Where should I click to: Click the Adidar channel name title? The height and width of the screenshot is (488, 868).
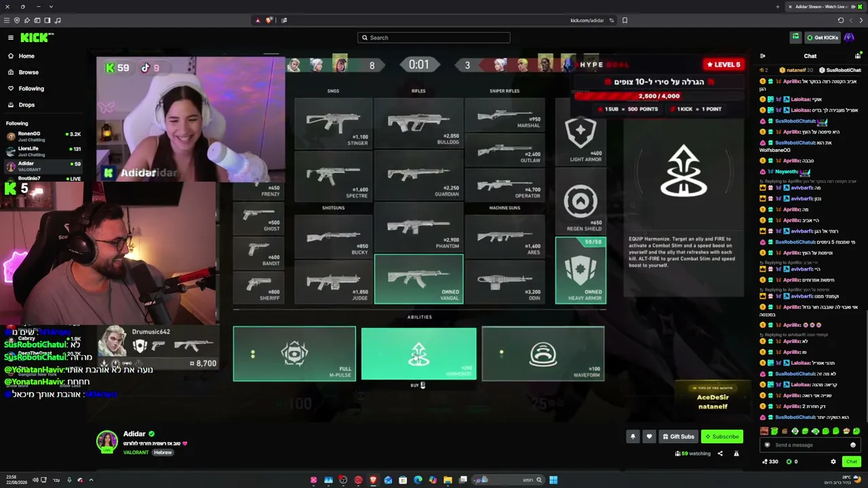tap(134, 434)
